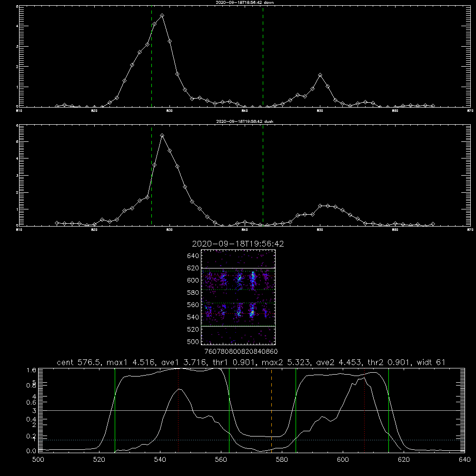Click the dotted horizontal threshold line in bottom plot
This screenshot has height=476, width=476.
[x=251, y=440]
